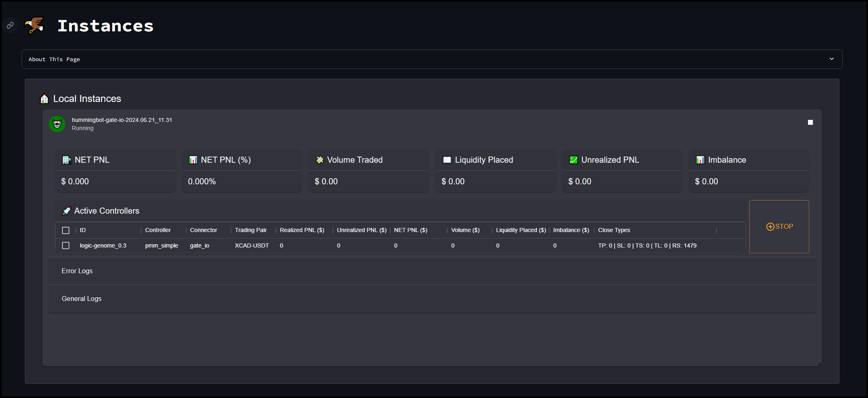868x398 pixels.
Task: Click the Unrealized PNL green chart icon
Action: coord(573,160)
